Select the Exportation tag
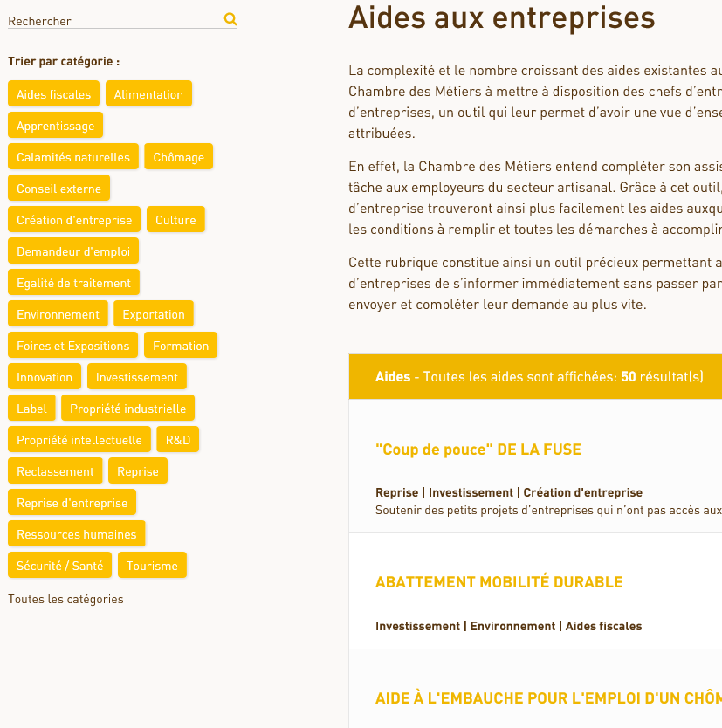This screenshot has height=728, width=722. pyautogui.click(x=154, y=314)
